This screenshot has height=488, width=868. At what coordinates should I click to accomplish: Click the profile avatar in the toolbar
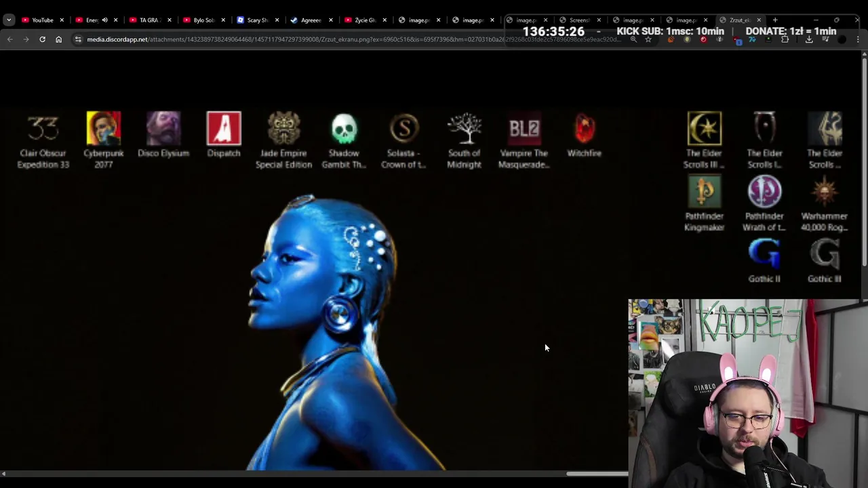click(842, 39)
